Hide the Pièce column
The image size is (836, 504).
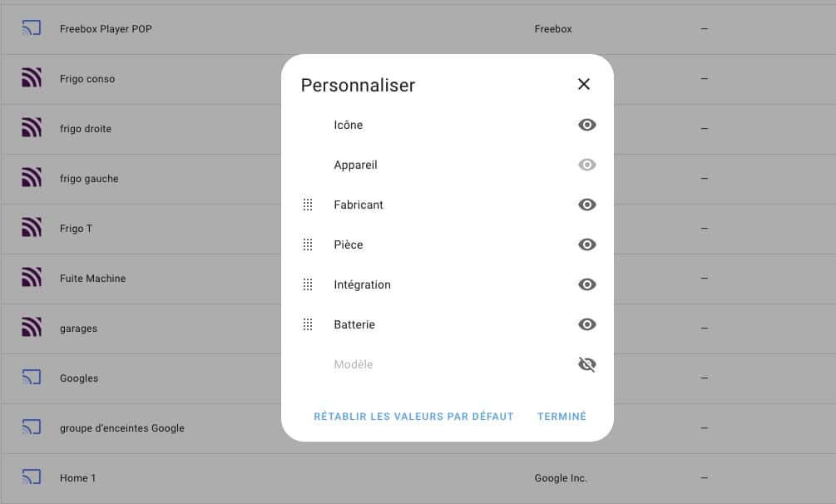(x=586, y=245)
